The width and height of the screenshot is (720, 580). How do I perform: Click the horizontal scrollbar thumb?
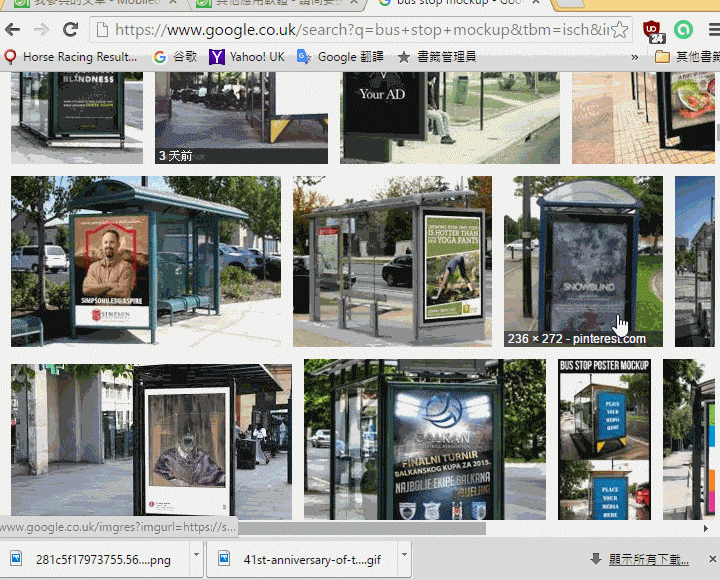pyautogui.click(x=361, y=529)
